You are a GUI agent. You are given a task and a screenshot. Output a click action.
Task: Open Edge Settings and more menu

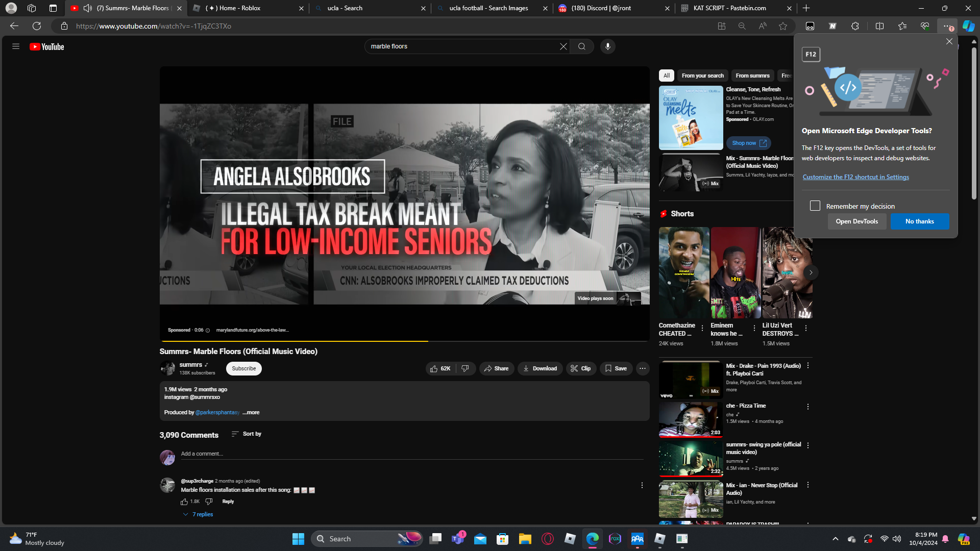pyautogui.click(x=947, y=26)
